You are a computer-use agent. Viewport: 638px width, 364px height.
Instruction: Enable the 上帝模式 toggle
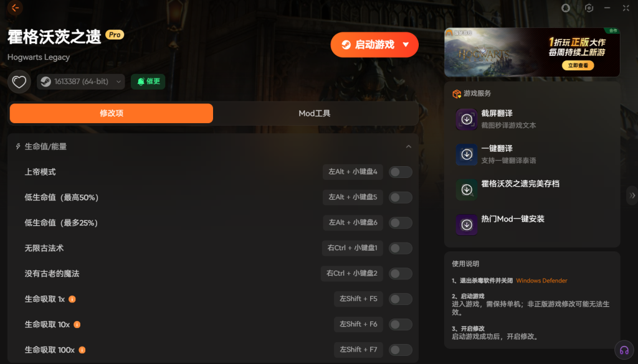(400, 172)
